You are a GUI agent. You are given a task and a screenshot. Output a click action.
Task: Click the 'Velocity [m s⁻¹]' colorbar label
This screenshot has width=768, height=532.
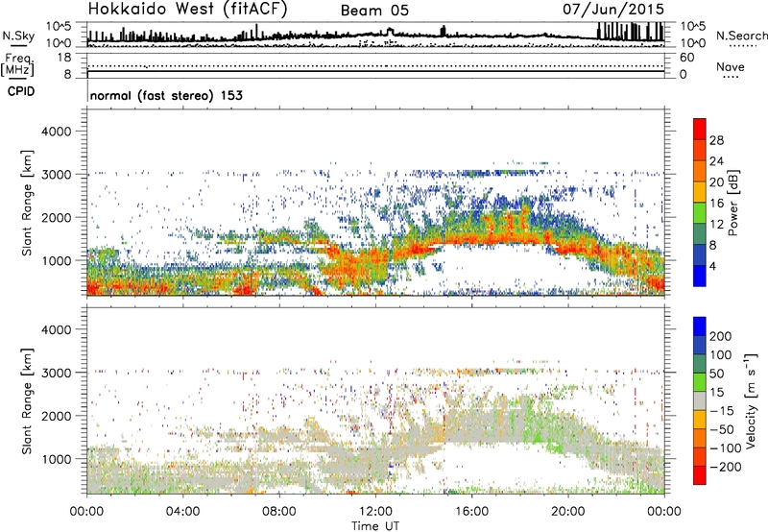coord(752,400)
